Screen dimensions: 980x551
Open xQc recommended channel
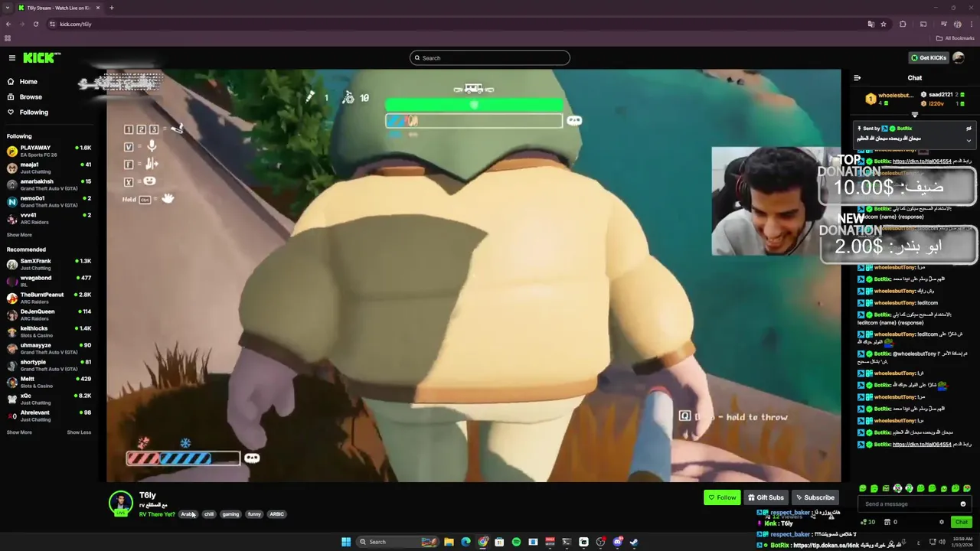coord(48,399)
